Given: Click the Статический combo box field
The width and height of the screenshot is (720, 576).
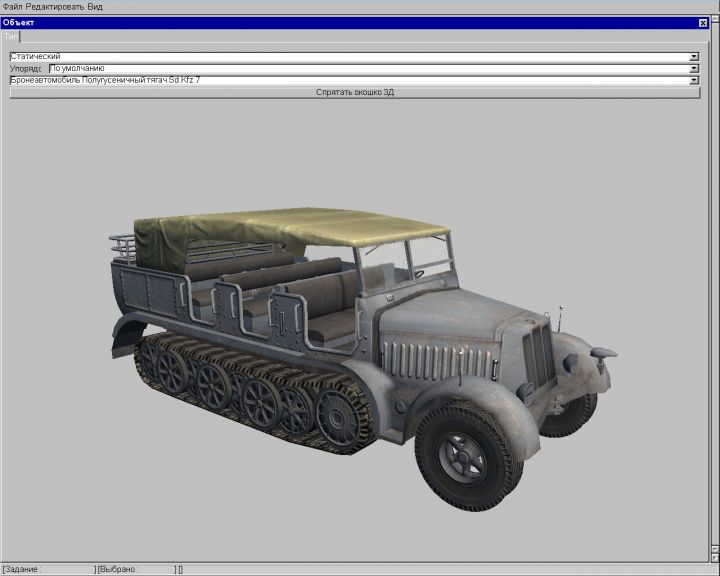Looking at the screenshot, I should click(348, 57).
